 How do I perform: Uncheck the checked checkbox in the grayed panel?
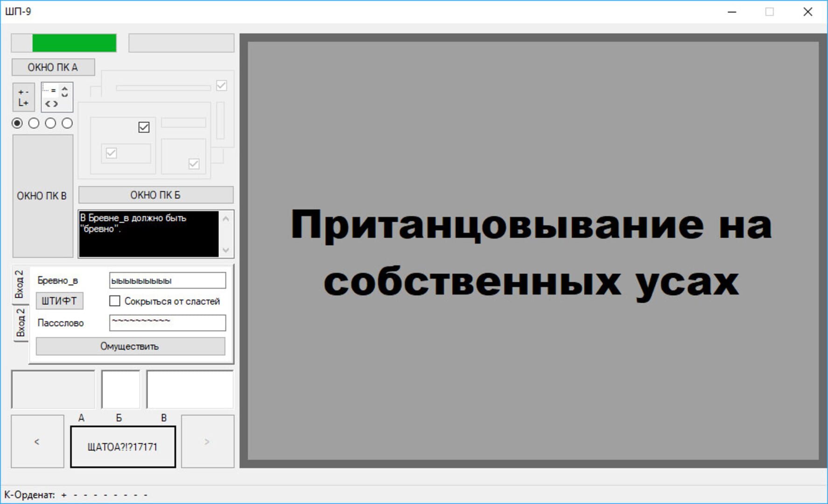(x=144, y=127)
